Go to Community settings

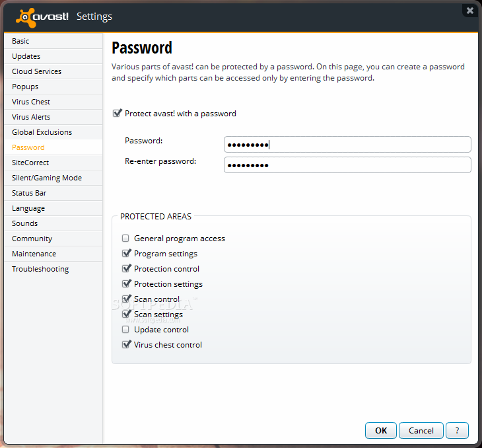tap(53, 239)
